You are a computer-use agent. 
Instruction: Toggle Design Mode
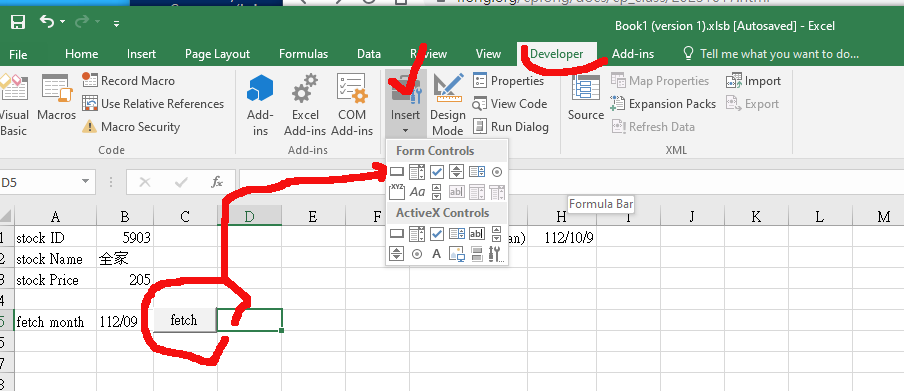tap(447, 104)
